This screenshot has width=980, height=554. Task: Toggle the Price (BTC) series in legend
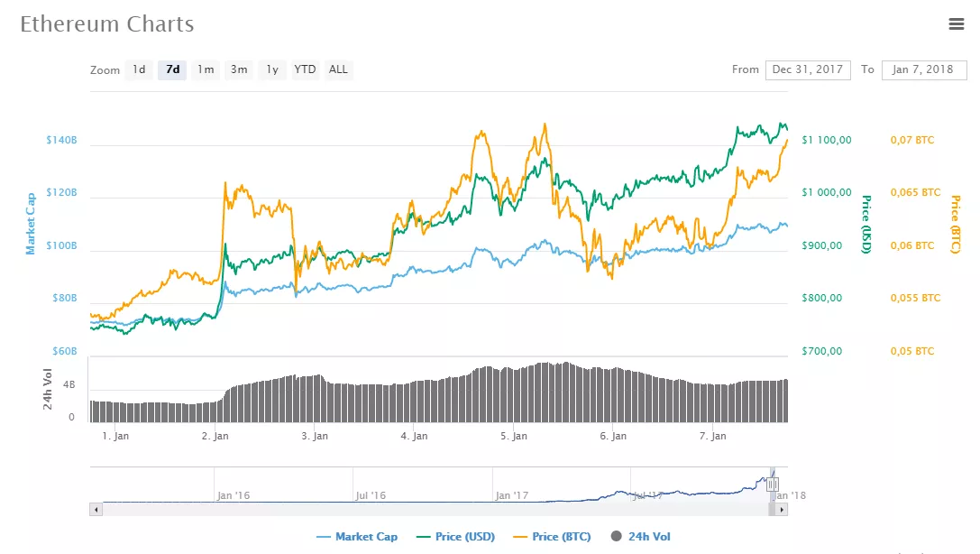pyautogui.click(x=552, y=537)
